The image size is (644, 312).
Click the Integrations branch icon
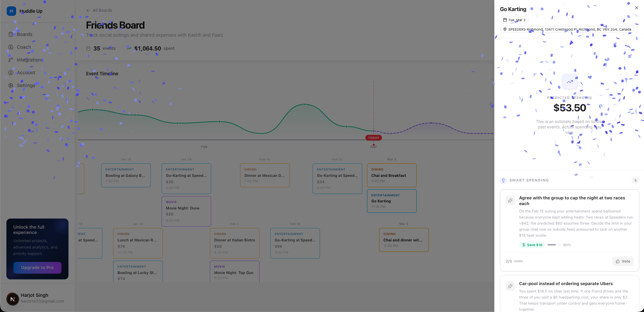coord(11,60)
